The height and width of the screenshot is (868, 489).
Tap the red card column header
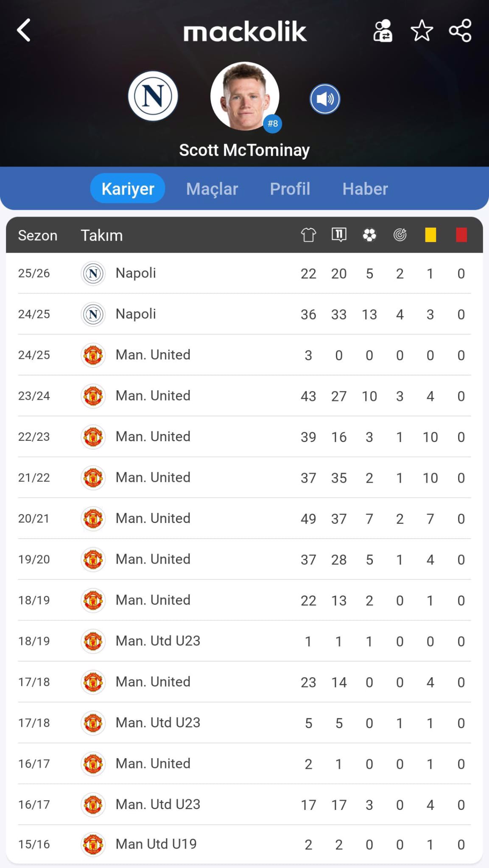(x=461, y=235)
